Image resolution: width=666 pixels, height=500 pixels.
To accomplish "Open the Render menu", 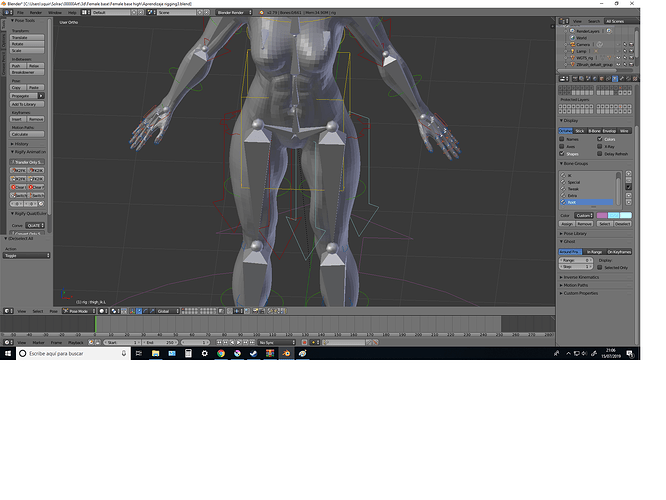I will click(x=36, y=13).
